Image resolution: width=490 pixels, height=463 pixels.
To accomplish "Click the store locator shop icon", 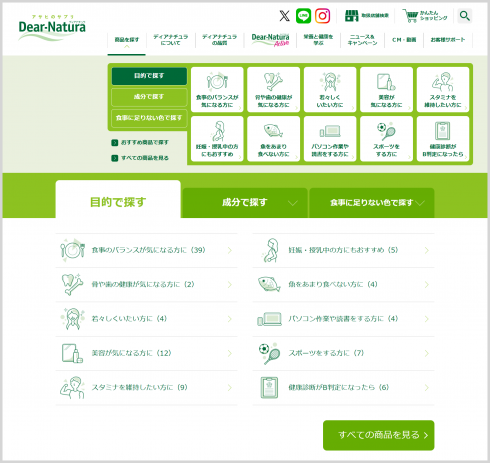I will 351,16.
